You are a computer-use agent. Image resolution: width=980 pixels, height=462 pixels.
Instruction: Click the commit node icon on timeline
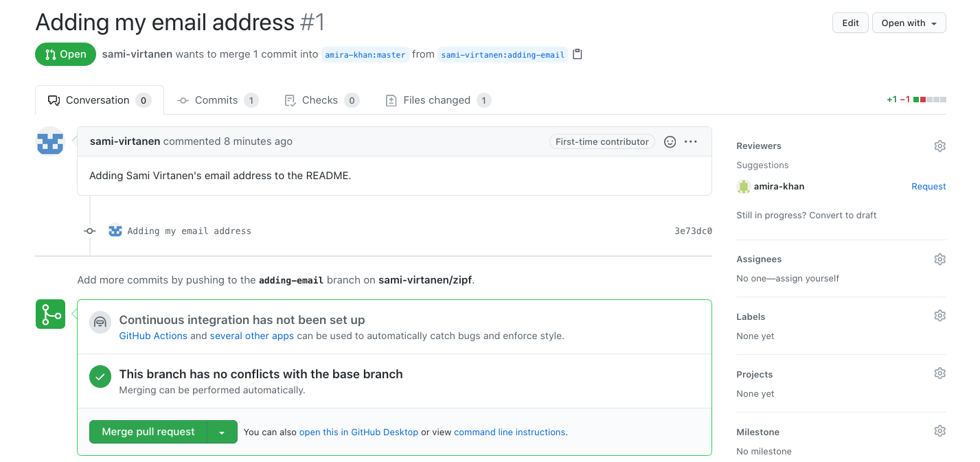[89, 231]
